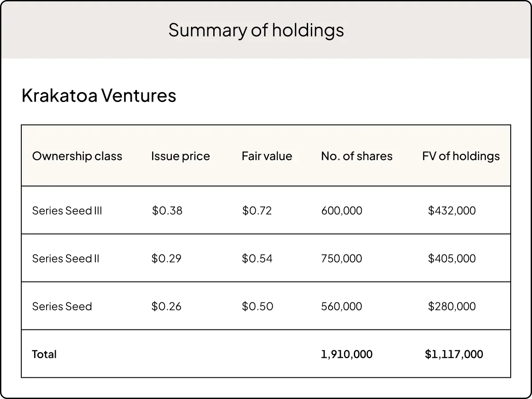532x399 pixels.
Task: Select the Series Seed II row label
Action: [66, 258]
